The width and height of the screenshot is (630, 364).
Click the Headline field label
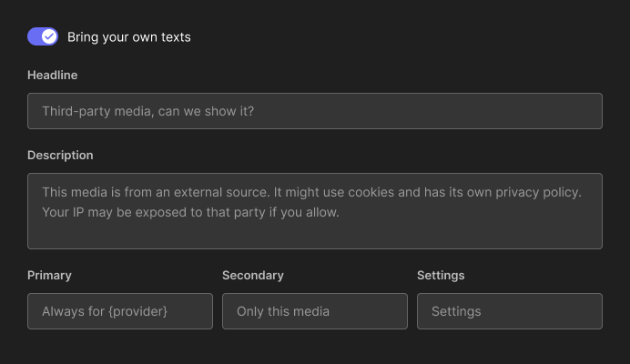point(52,75)
